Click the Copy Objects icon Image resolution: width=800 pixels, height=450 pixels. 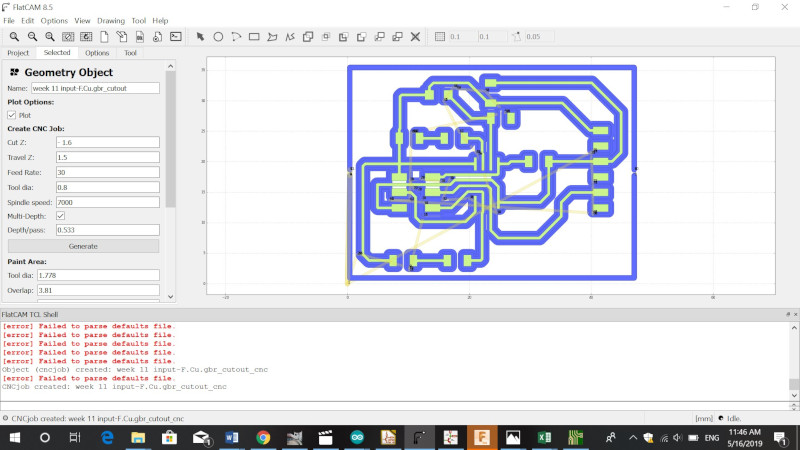click(397, 37)
